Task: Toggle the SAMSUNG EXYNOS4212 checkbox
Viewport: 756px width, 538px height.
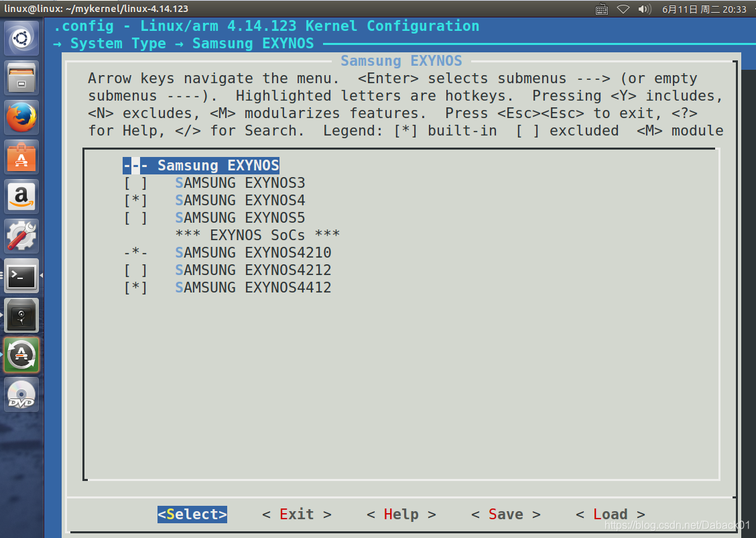Action: tap(135, 270)
